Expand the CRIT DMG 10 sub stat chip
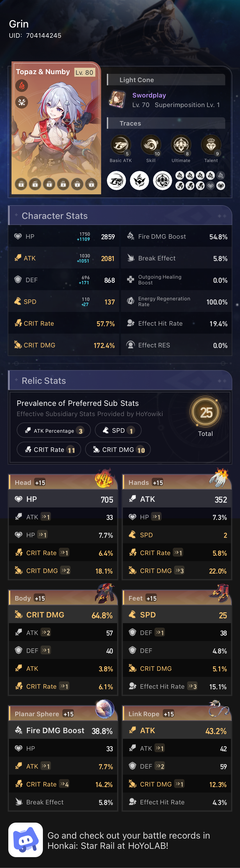This screenshot has width=240, height=868. pos(117,449)
